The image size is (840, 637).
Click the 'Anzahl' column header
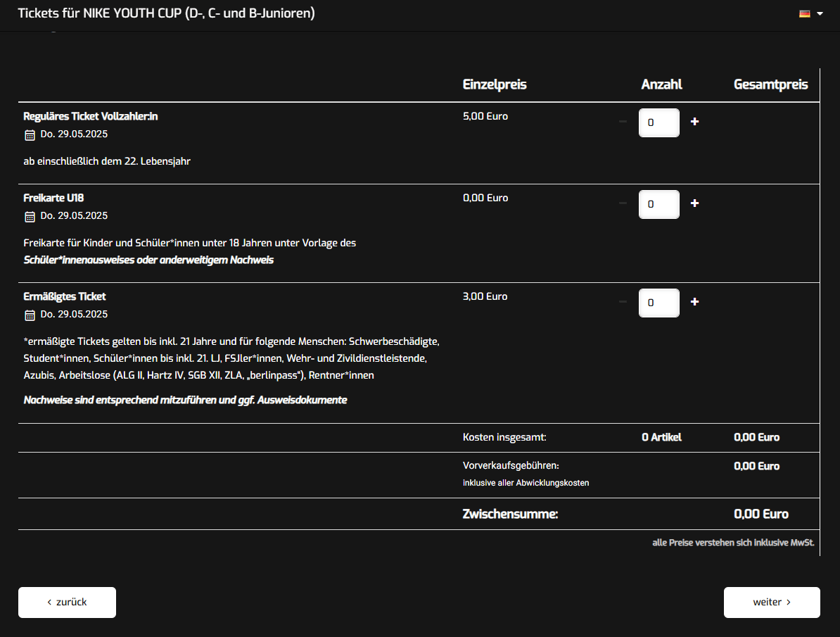[661, 84]
